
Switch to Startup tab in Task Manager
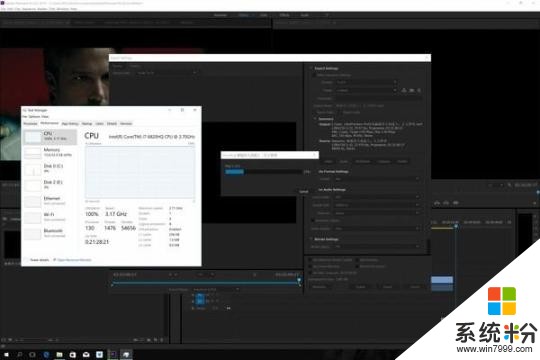click(87, 124)
